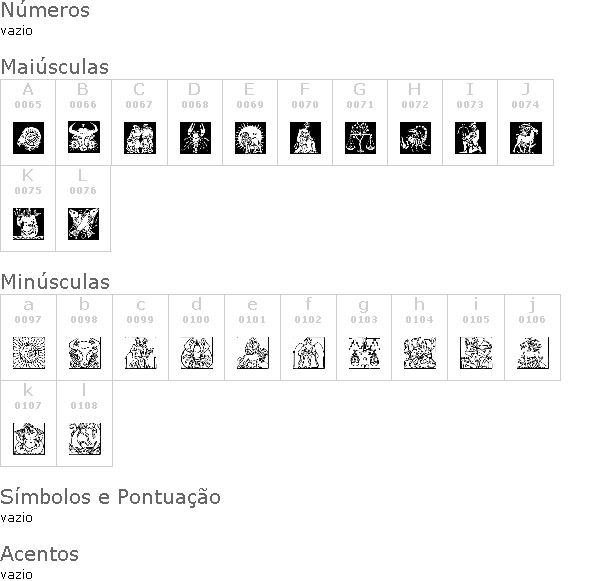590x581 pixels.
Task: Click lowercase l glyph 0108
Action: tap(85, 439)
